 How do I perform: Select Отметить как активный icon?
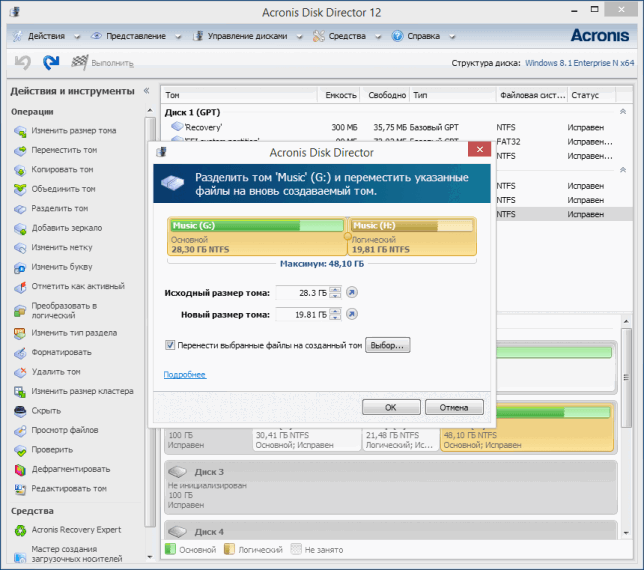(x=20, y=287)
